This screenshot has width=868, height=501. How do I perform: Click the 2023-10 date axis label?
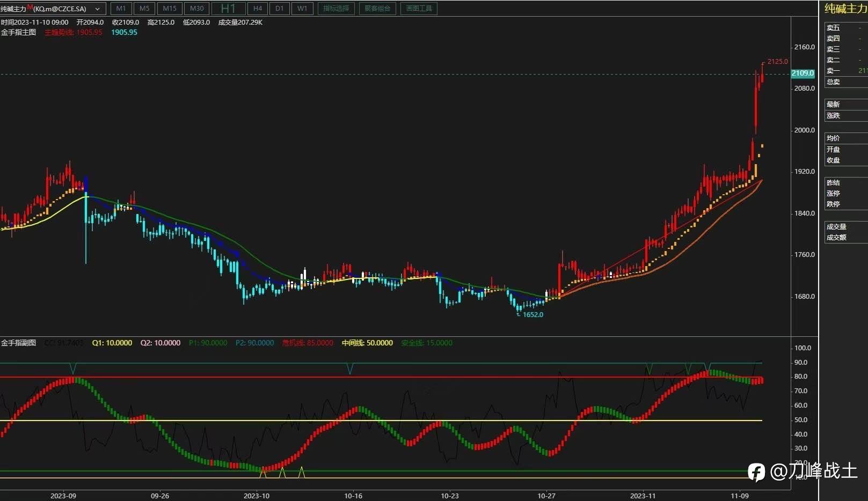click(x=257, y=496)
